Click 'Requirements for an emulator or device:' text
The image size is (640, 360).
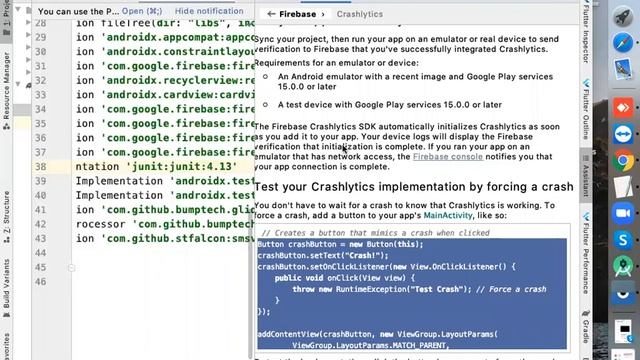pyautogui.click(x=336, y=63)
